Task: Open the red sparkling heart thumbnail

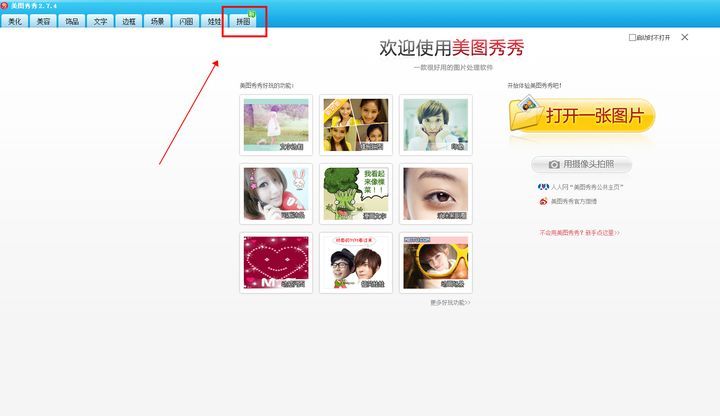Action: click(276, 263)
